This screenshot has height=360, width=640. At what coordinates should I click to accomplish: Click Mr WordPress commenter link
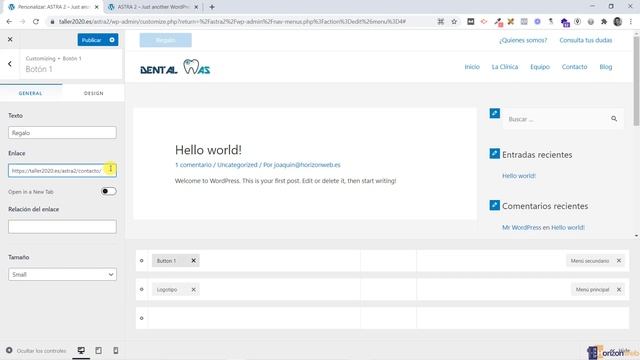[x=522, y=227]
